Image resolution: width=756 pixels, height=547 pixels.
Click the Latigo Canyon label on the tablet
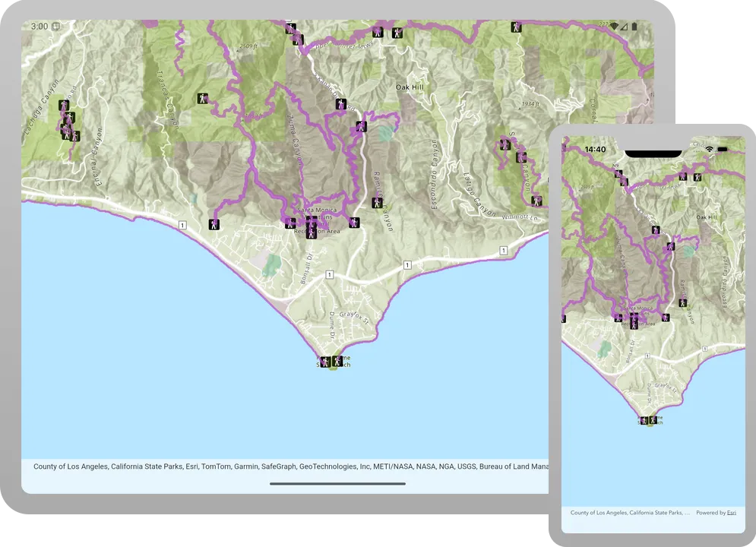click(x=479, y=194)
